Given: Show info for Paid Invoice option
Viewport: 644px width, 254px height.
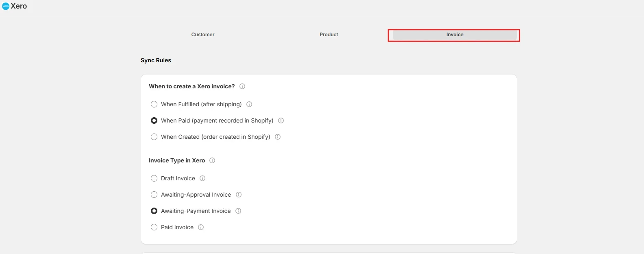Looking at the screenshot, I should [201, 227].
